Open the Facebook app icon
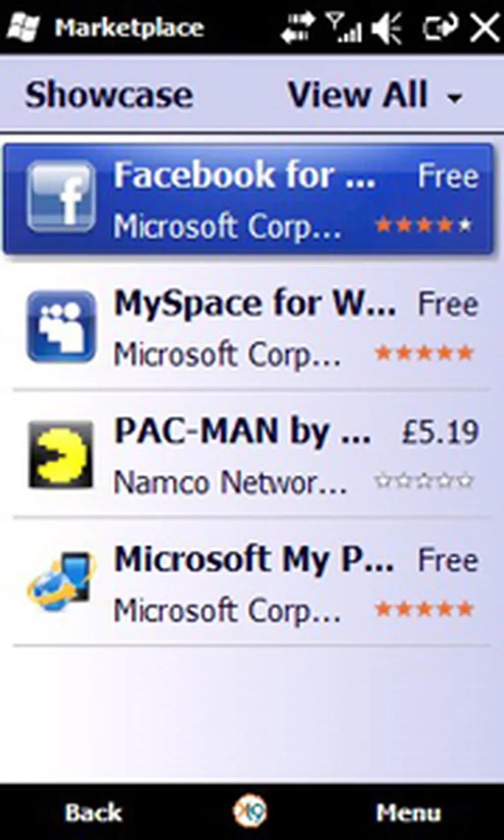 [61, 196]
